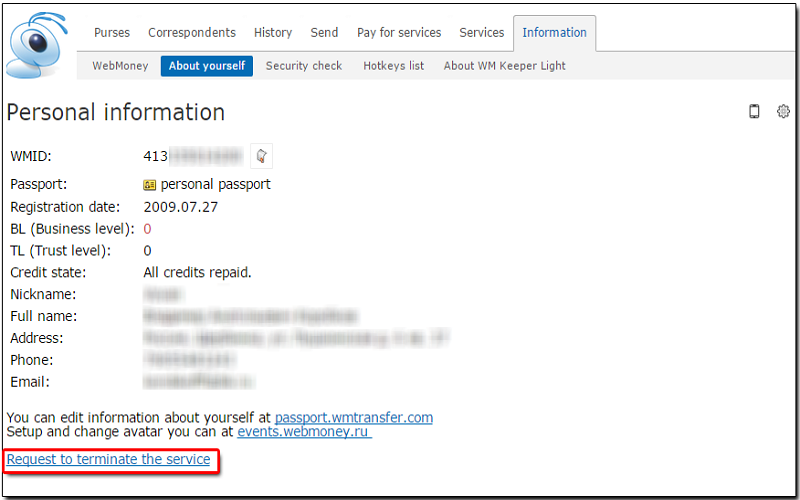Click the All credits repaid text
This screenshot has width=800, height=500.
click(197, 272)
